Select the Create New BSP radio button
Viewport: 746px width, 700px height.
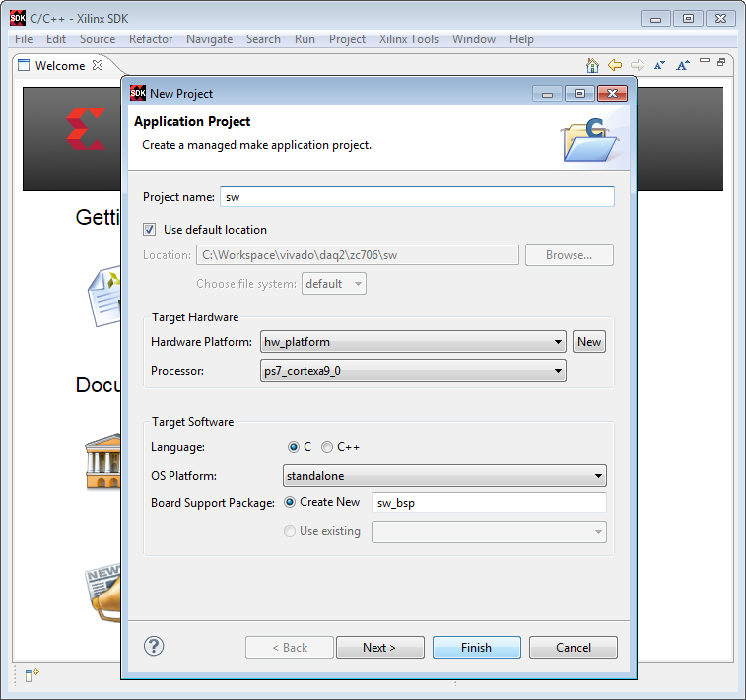point(290,502)
